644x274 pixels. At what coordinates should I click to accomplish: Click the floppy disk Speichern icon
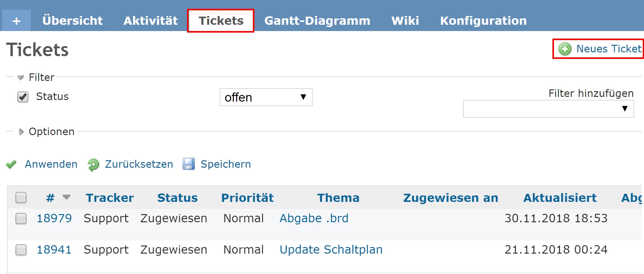coord(189,164)
